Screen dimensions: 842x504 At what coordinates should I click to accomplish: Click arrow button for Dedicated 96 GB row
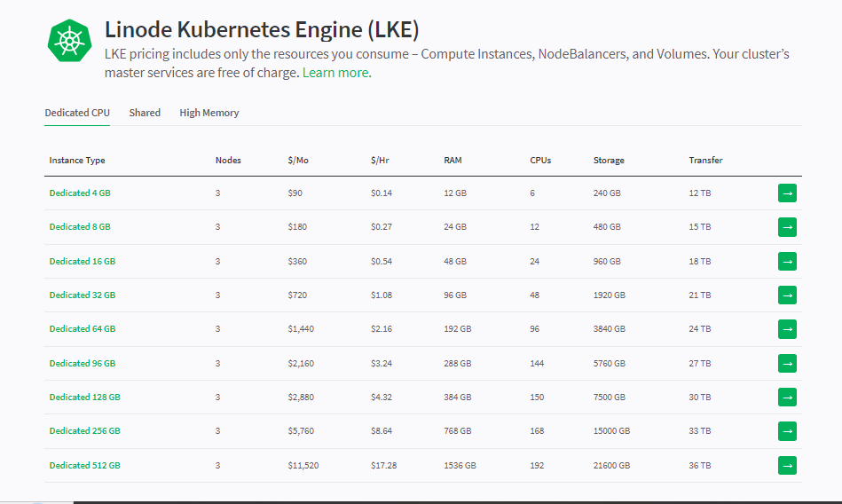(x=787, y=363)
